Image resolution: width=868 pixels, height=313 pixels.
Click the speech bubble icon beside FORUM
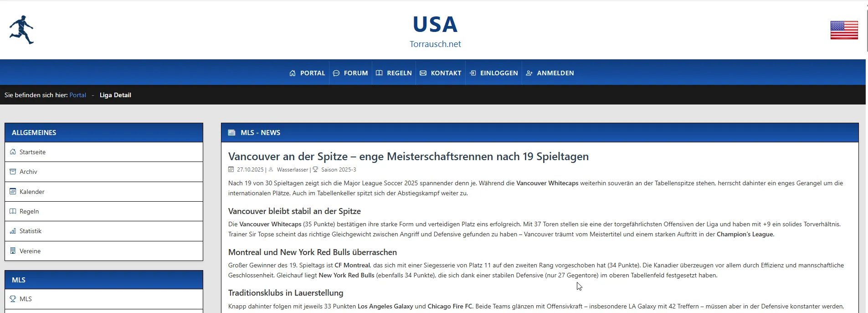click(336, 73)
